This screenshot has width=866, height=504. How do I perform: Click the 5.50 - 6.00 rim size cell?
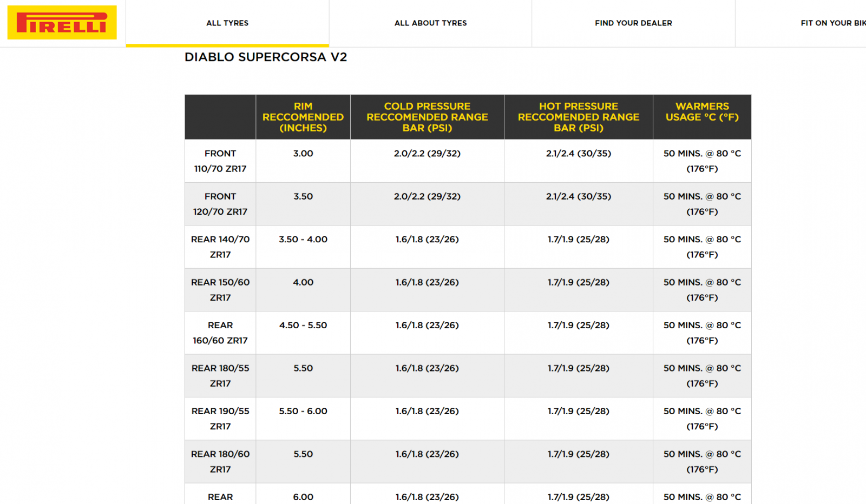pyautogui.click(x=303, y=412)
